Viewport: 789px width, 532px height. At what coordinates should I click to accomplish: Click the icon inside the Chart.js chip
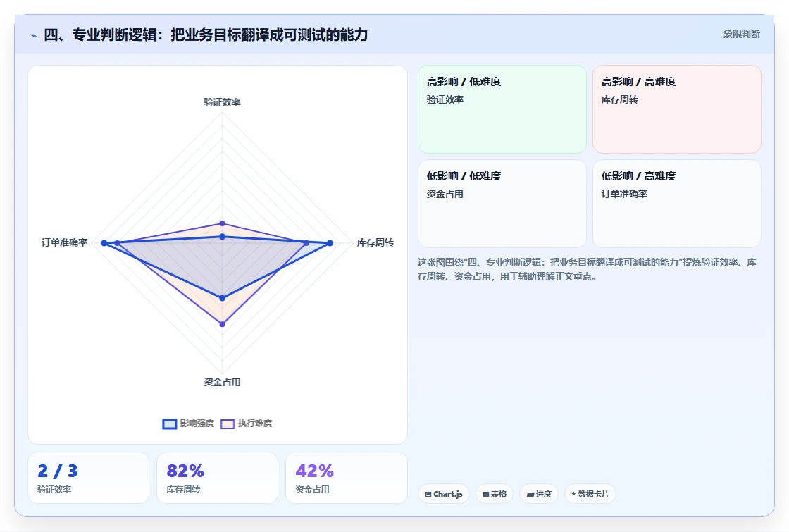tap(428, 494)
